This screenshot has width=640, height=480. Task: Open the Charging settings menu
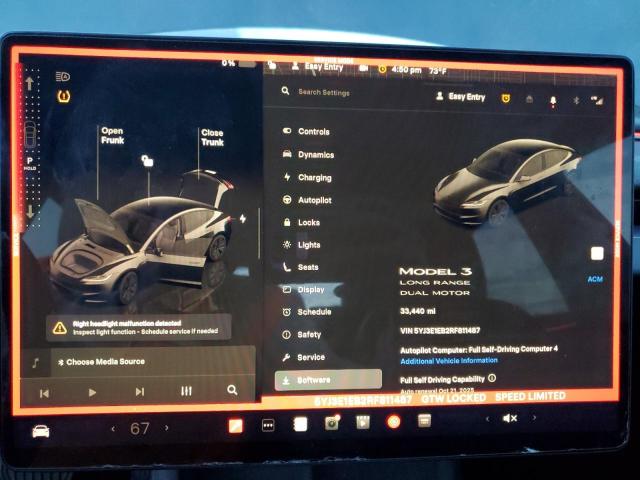coord(307,178)
